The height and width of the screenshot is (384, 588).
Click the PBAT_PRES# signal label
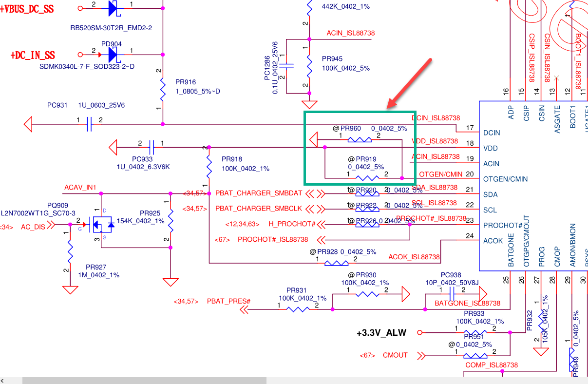pyautogui.click(x=228, y=301)
